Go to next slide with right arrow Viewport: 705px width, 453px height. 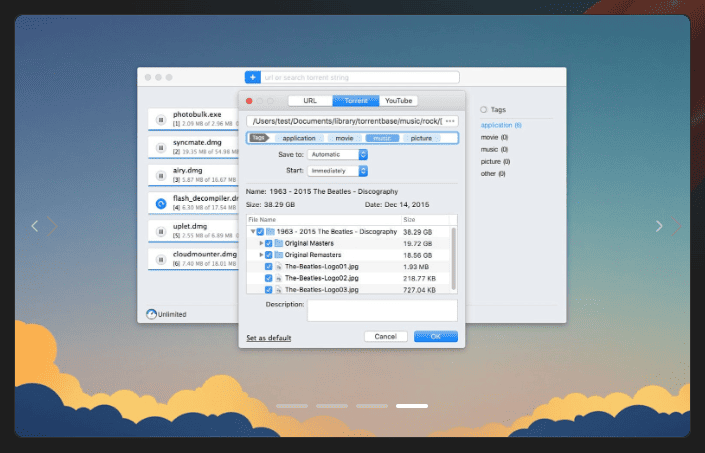pos(659,226)
